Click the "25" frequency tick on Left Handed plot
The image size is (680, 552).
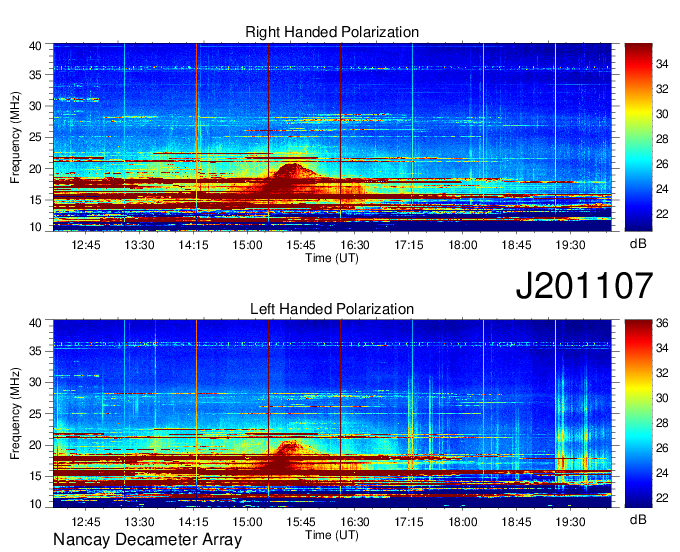coord(35,414)
